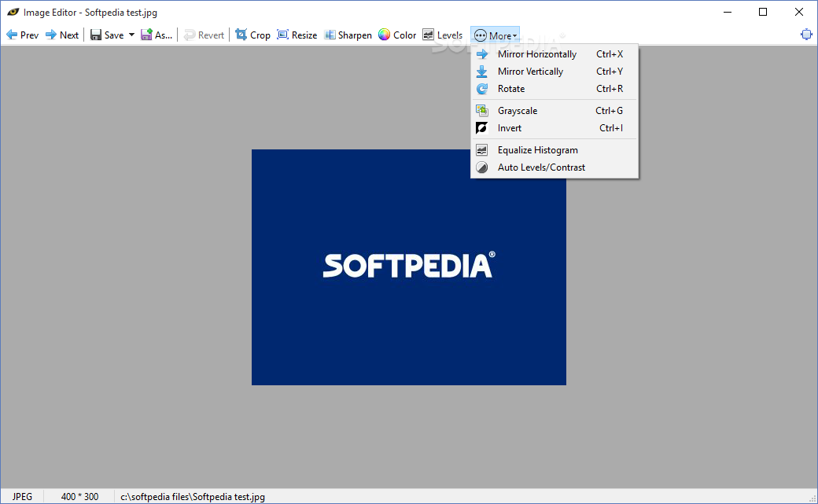This screenshot has height=504, width=818.
Task: Click the Mirror Vertically arrow icon
Action: coord(482,72)
